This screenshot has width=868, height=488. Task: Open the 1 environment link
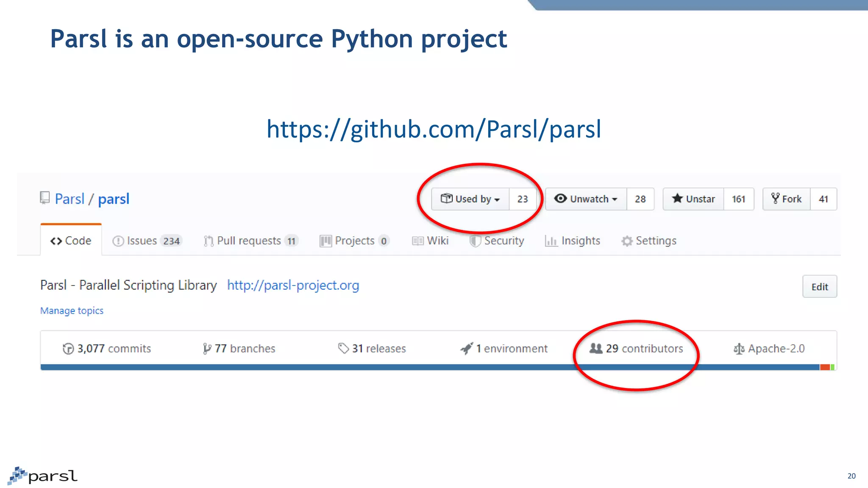point(504,348)
